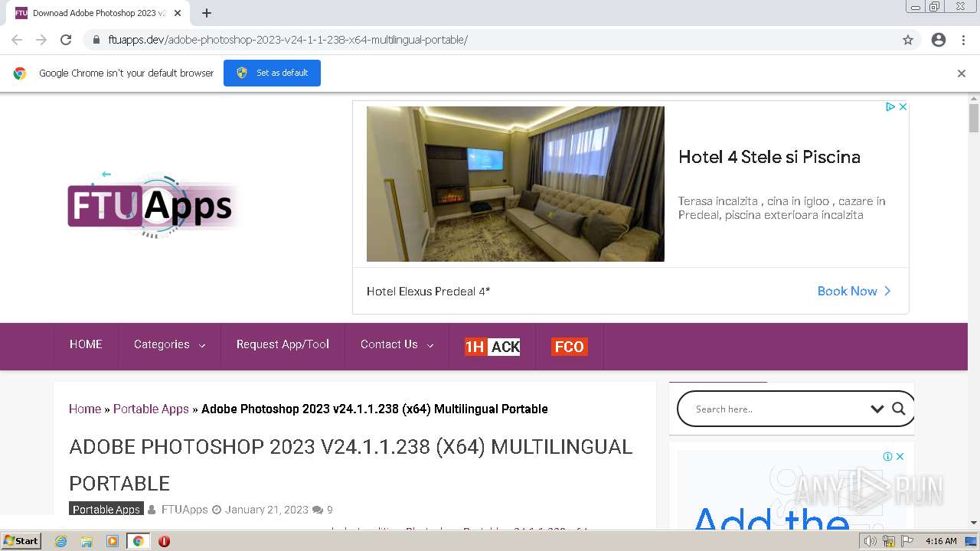Launch Internet Explorer from taskbar
Image resolution: width=980 pixels, height=551 pixels.
[61, 541]
